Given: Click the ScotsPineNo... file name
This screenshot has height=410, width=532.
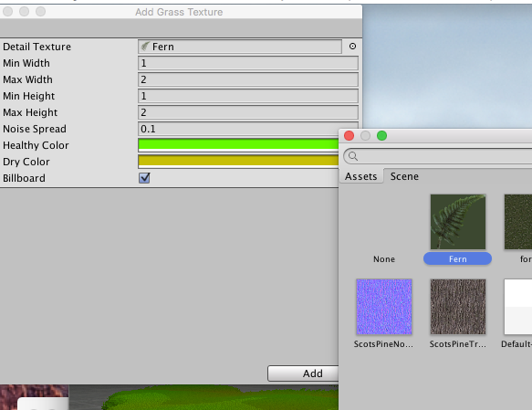Looking at the screenshot, I should 384,344.
